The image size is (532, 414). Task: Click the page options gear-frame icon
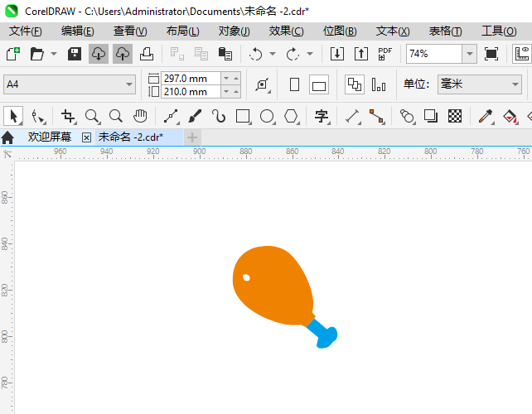pos(262,84)
